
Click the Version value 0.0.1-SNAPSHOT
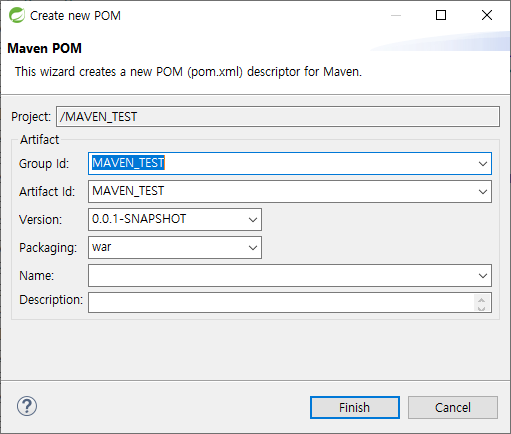(x=139, y=219)
